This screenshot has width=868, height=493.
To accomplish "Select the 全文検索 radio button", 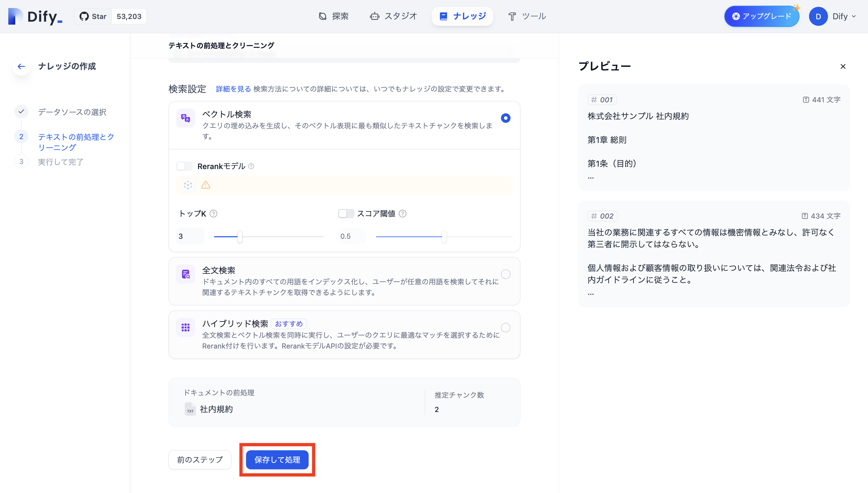I will point(505,274).
